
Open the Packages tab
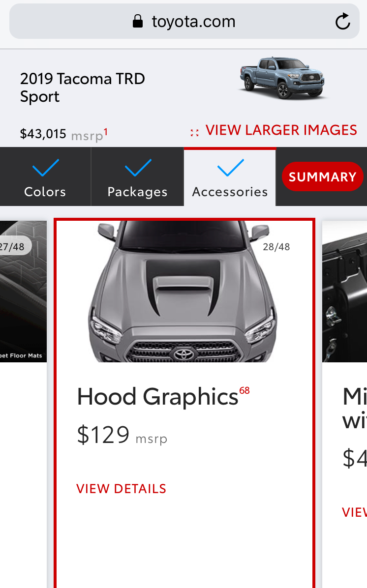137,176
